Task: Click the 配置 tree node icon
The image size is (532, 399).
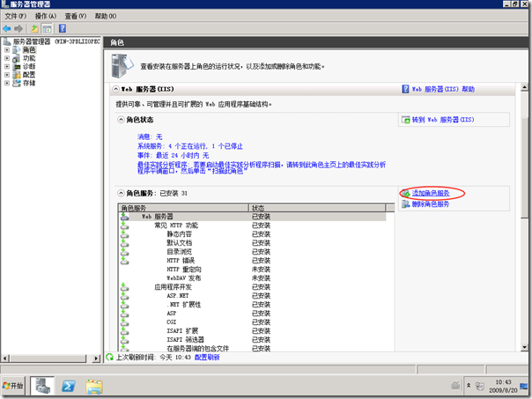Action: point(16,75)
